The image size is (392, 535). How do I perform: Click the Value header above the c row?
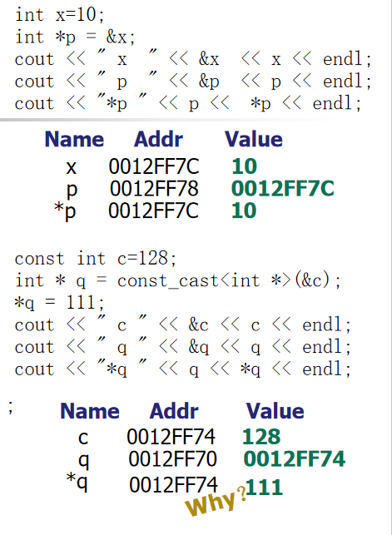tap(275, 411)
